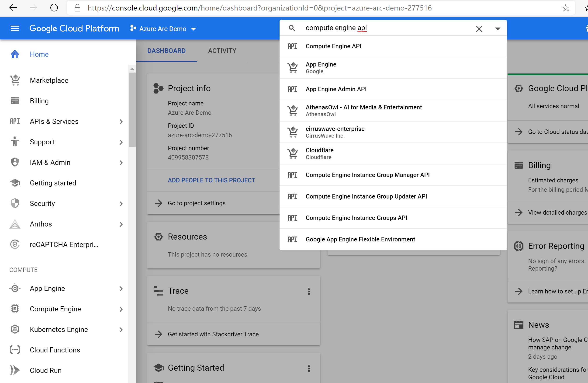Click the browser back arrow
The width and height of the screenshot is (588, 383).
point(13,8)
